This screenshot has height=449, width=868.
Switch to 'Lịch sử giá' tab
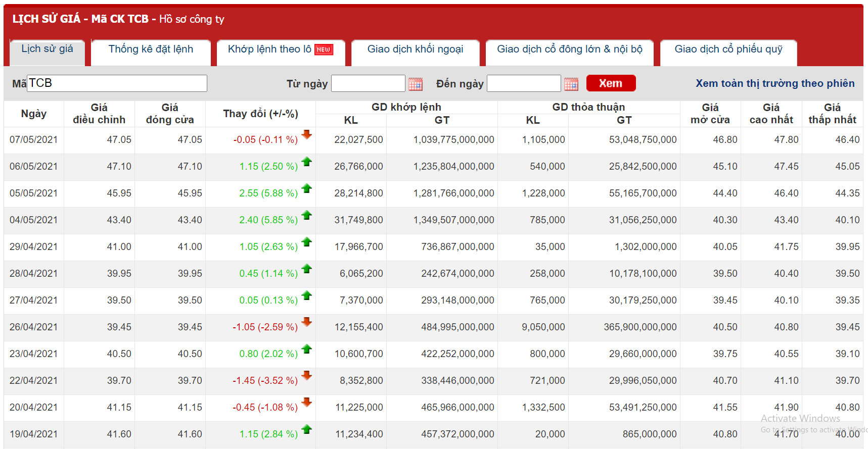[x=47, y=49]
